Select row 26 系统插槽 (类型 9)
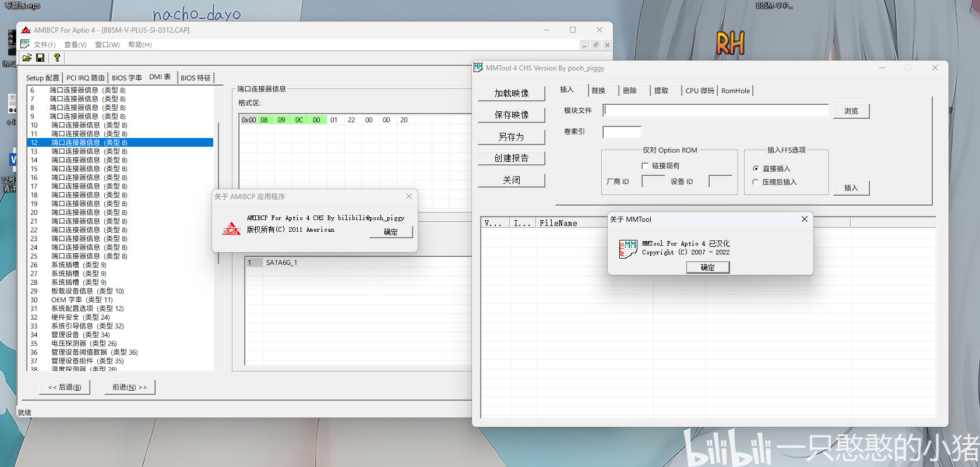This screenshot has height=467, width=980. (x=120, y=265)
